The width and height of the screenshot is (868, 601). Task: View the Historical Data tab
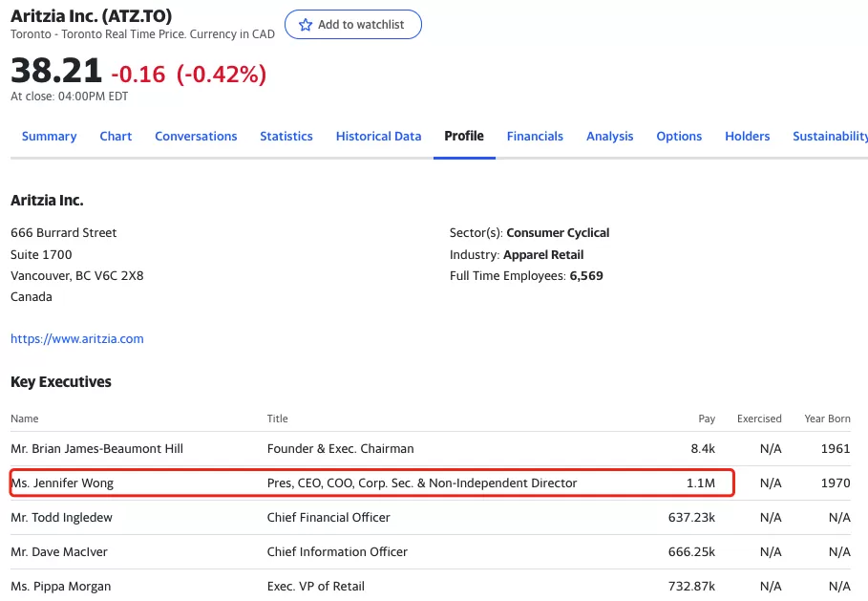[x=379, y=137]
